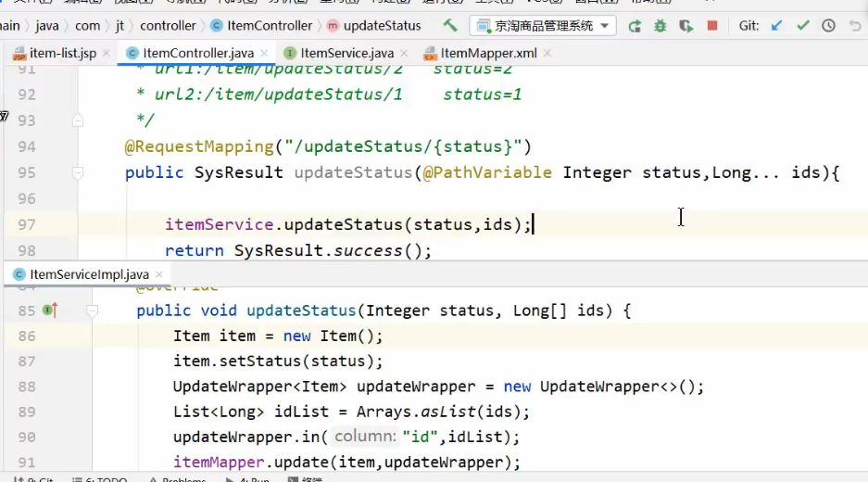Close the ItemServiceImpl.java tab
This screenshot has height=482, width=868.
pos(159,274)
